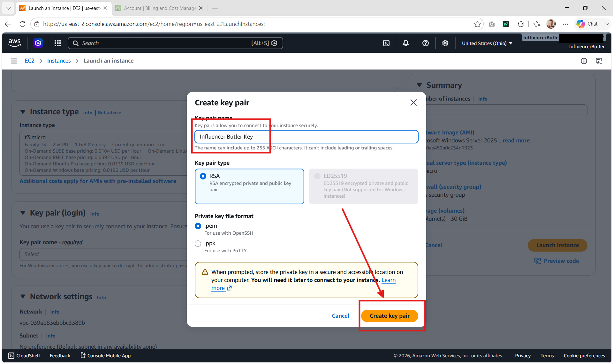This screenshot has height=364, width=613.
Task: Click the AWS logo home icon
Action: (15, 43)
